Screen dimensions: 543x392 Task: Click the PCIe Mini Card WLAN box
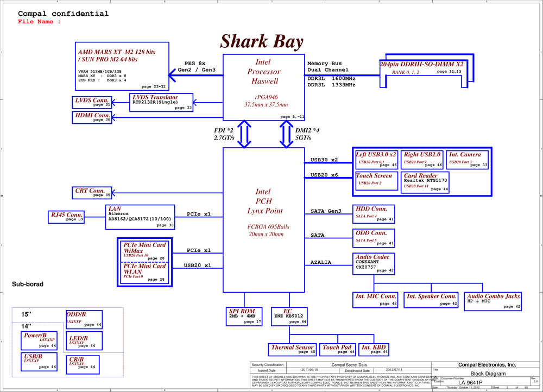tap(146, 273)
